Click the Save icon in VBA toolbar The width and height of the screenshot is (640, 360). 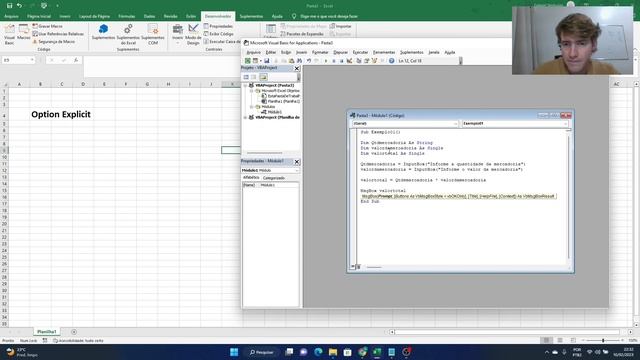pyautogui.click(x=267, y=61)
